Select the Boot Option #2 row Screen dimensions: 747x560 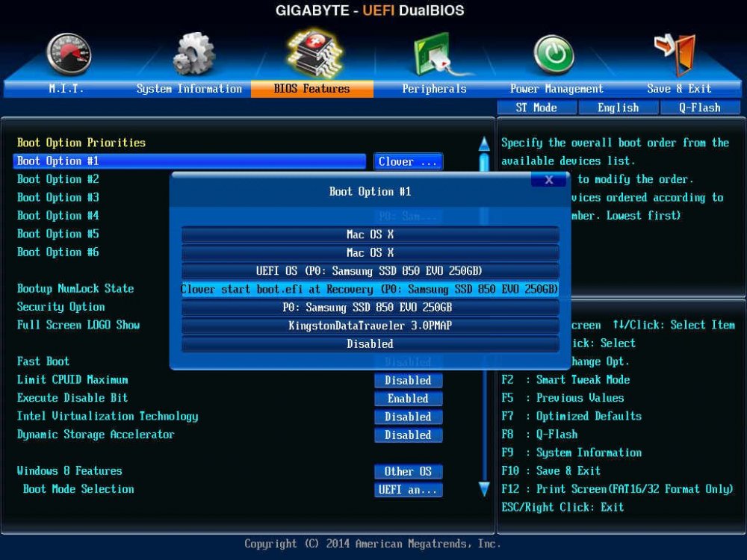click(x=58, y=179)
